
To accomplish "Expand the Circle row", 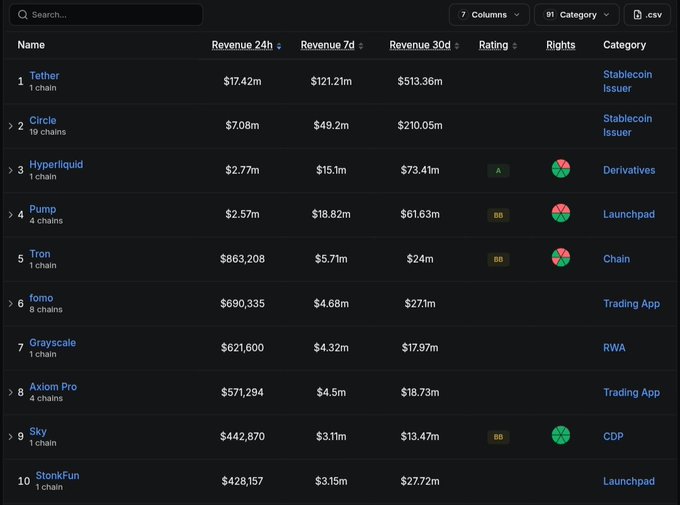I will 10,126.
